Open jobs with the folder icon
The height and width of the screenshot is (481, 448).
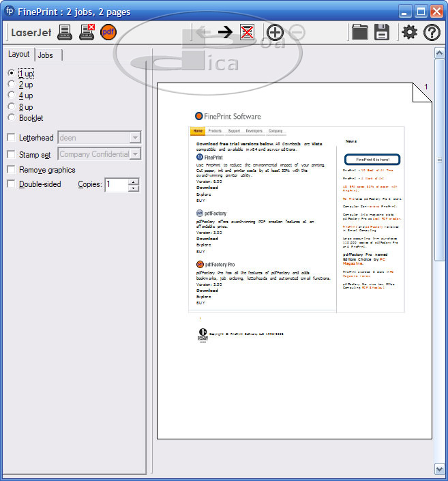(x=359, y=31)
